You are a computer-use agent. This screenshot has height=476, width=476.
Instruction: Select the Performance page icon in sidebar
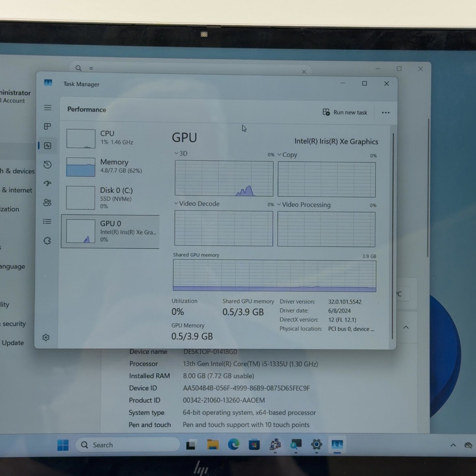click(48, 146)
